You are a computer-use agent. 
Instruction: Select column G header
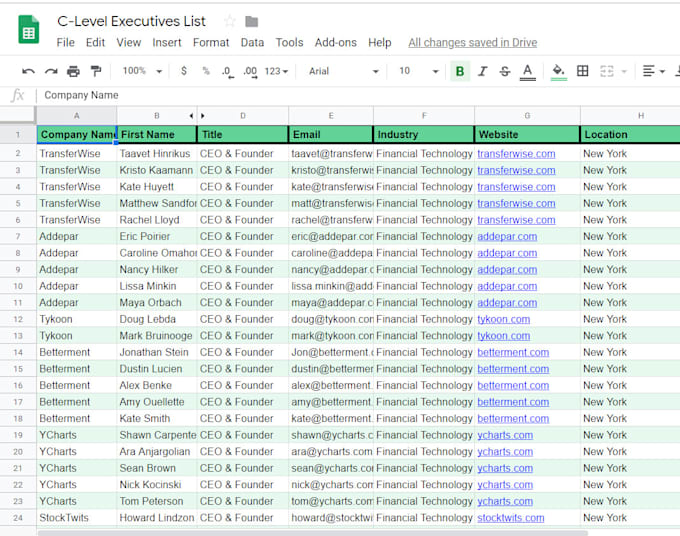click(x=527, y=116)
